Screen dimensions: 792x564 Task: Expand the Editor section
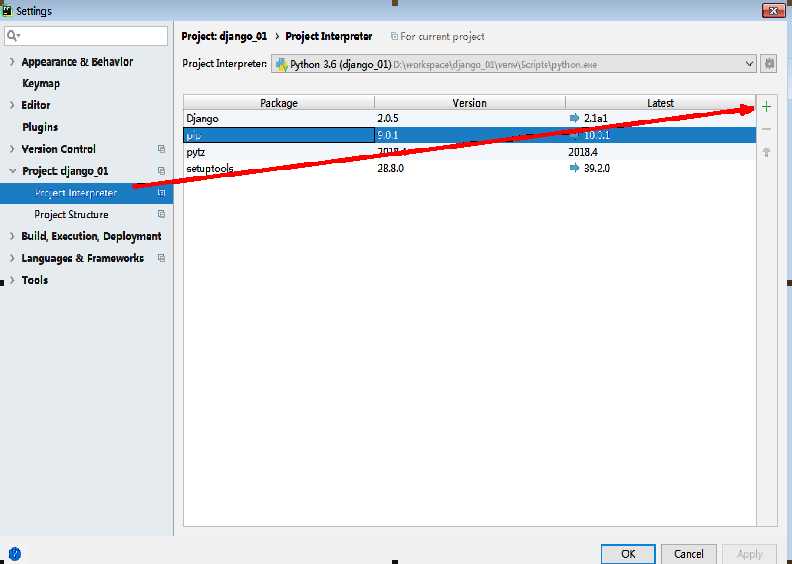point(12,105)
